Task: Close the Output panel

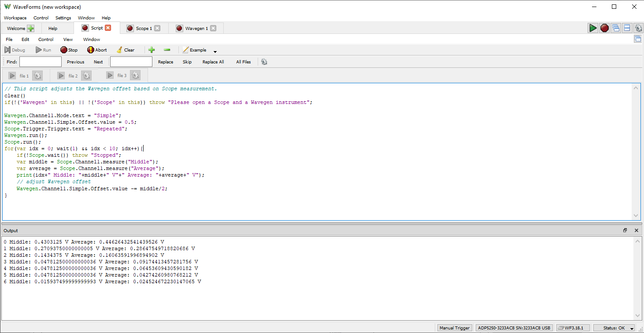Action: pyautogui.click(x=636, y=230)
